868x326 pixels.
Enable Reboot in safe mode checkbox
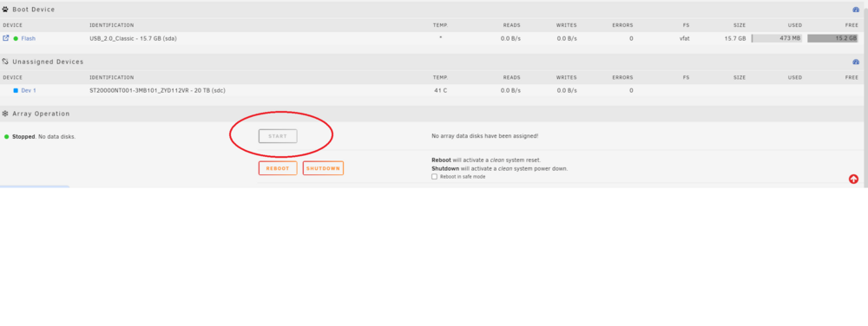(435, 177)
